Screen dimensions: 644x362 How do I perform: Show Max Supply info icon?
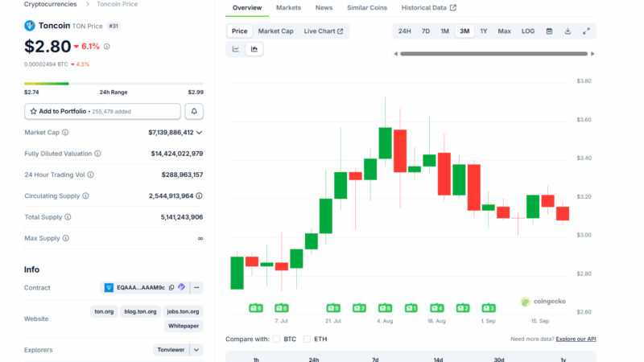coord(66,238)
